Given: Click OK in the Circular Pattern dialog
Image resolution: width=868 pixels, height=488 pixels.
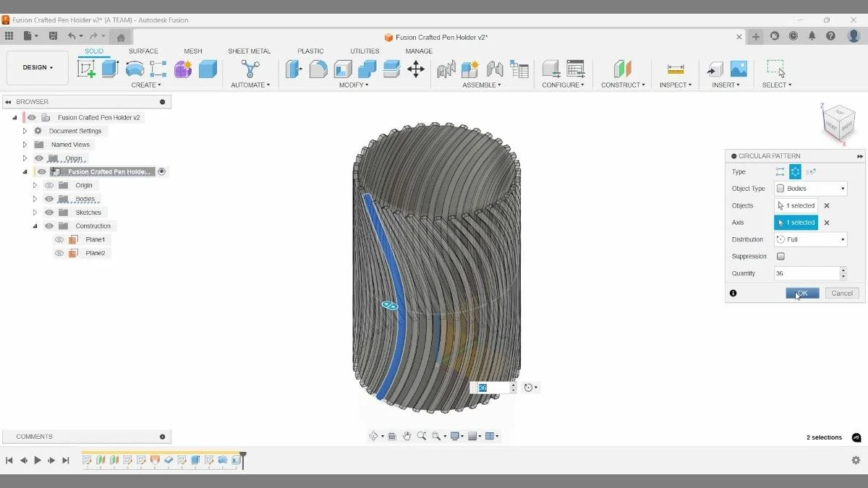Looking at the screenshot, I should pos(801,293).
